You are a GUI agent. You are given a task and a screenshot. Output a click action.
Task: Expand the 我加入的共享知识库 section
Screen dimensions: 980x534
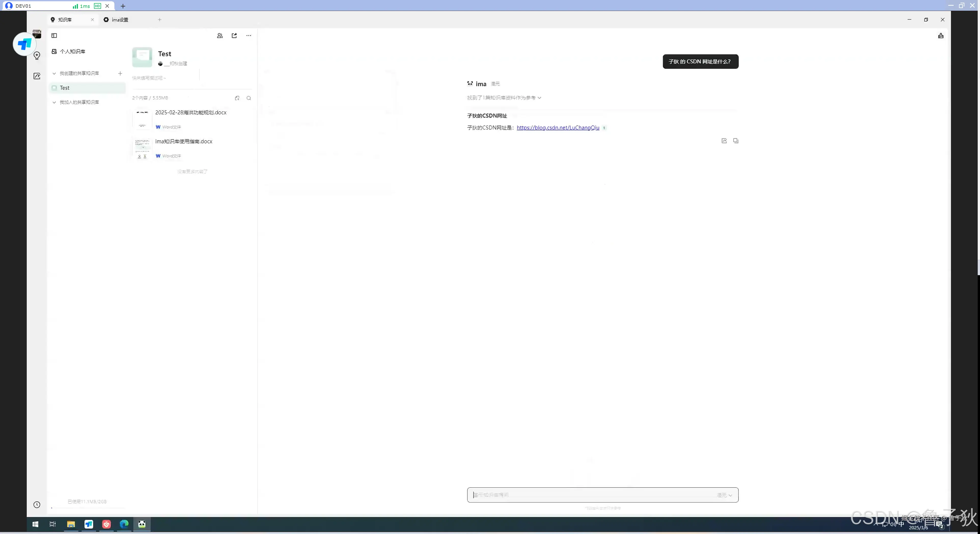point(54,102)
